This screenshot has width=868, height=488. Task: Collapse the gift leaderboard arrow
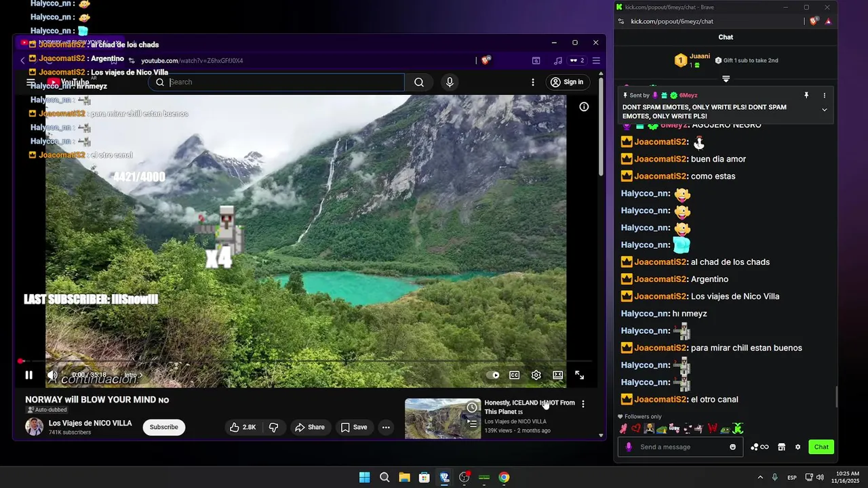pyautogui.click(x=726, y=79)
